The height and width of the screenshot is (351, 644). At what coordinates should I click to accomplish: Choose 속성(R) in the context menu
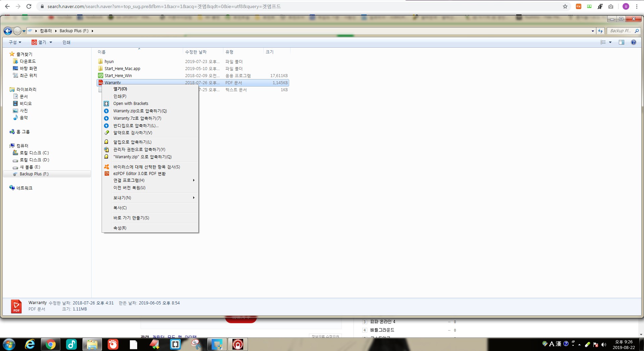coord(150,228)
